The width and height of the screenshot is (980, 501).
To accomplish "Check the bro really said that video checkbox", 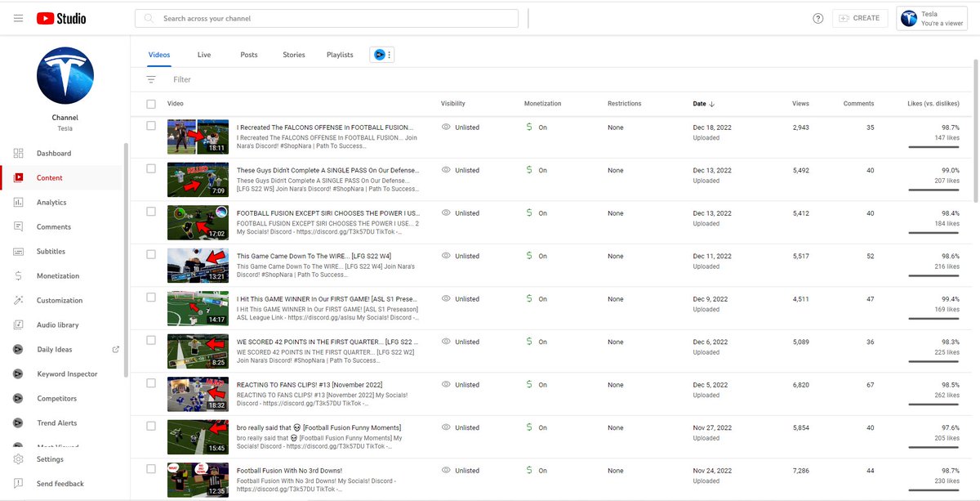I will click(x=151, y=426).
